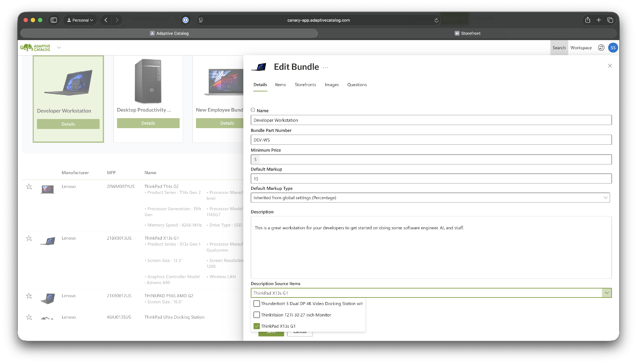
Task: Click the Safari share icon
Action: [588, 20]
